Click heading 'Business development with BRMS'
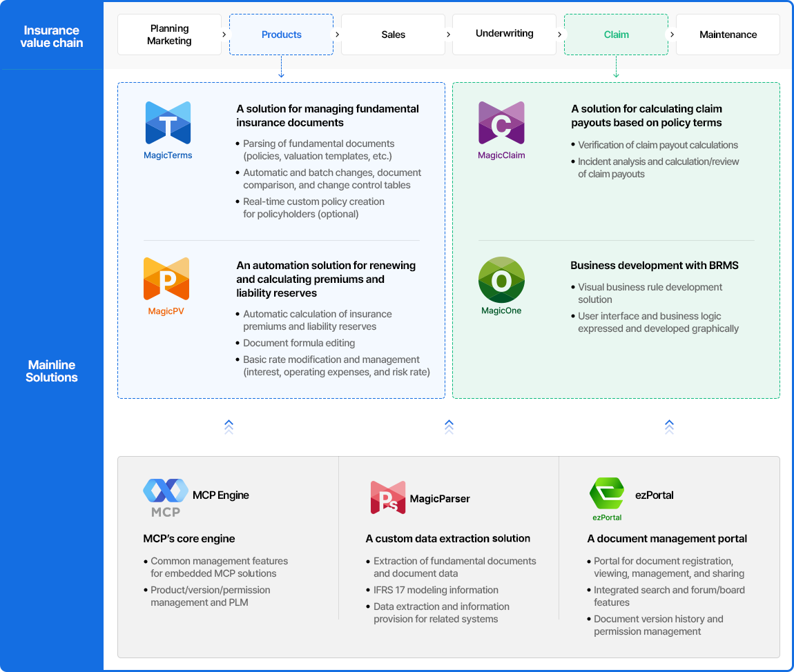This screenshot has height=672, width=794. click(655, 266)
